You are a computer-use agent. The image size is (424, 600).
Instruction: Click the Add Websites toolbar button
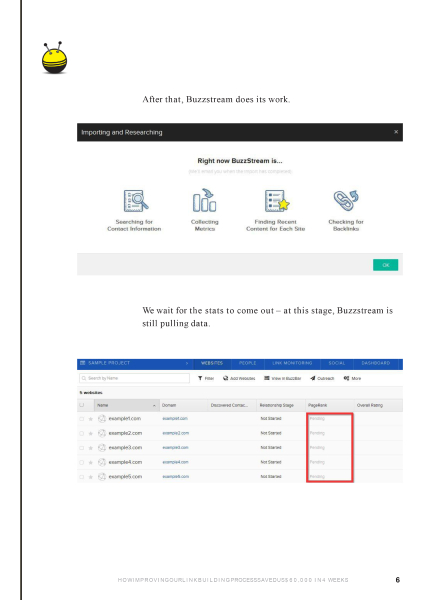pos(239,378)
